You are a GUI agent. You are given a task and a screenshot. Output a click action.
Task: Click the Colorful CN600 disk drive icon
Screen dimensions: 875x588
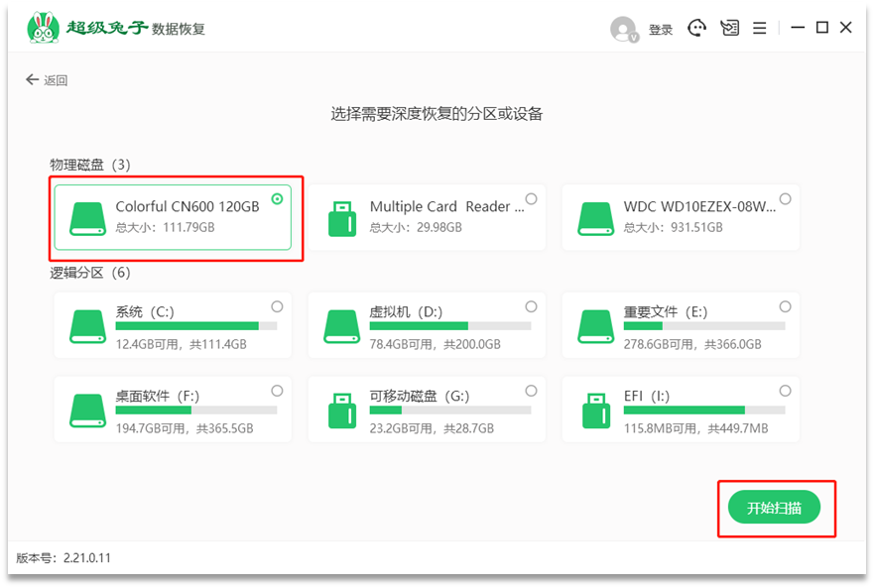pyautogui.click(x=87, y=219)
